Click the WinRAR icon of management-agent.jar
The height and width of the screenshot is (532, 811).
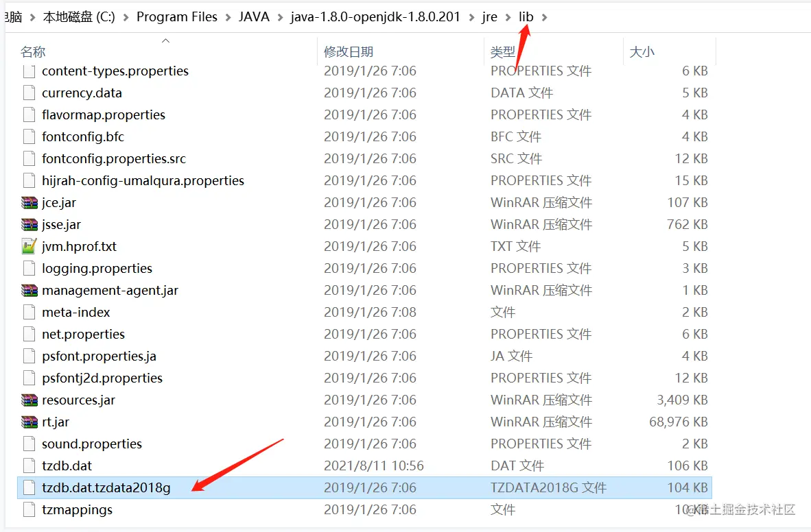tap(30, 290)
